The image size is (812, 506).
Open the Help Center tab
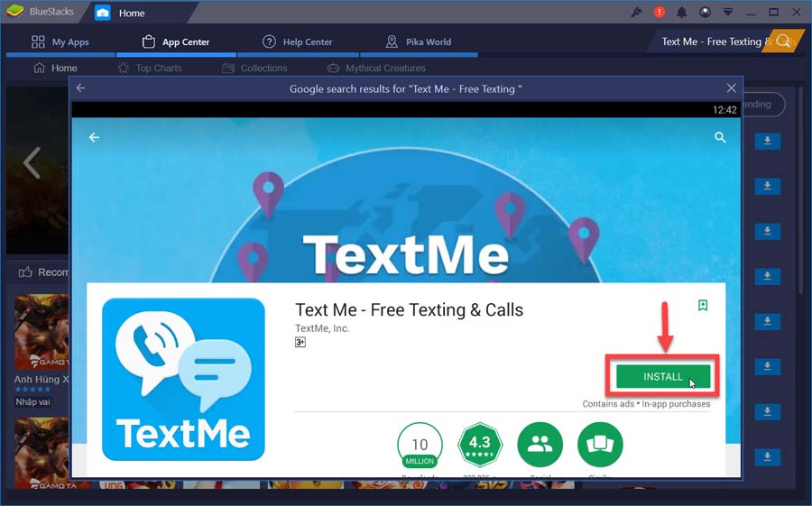(297, 42)
